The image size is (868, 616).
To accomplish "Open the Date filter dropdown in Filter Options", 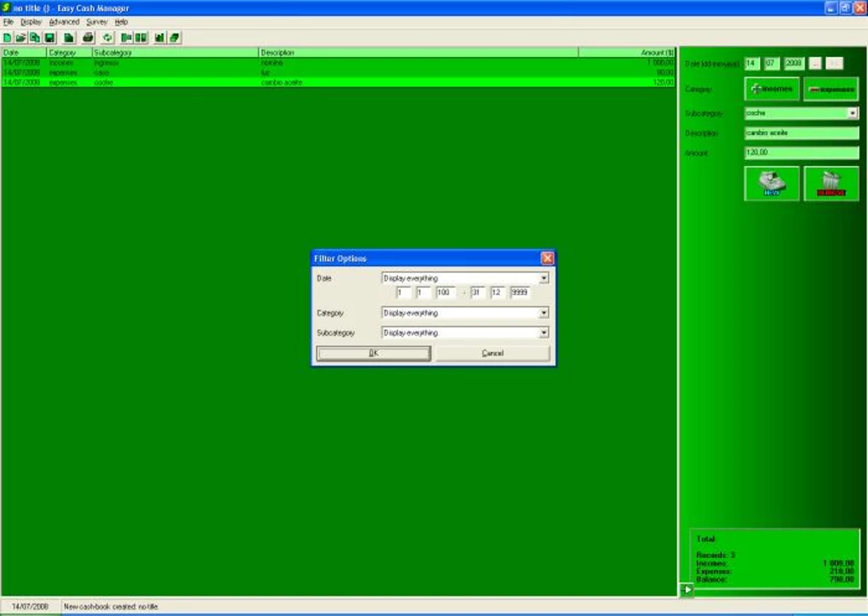I will (x=545, y=277).
